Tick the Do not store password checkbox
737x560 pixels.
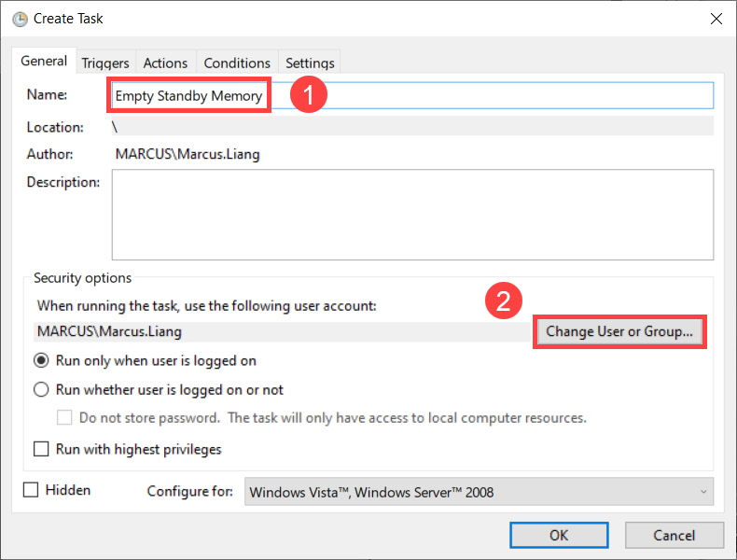pos(64,418)
